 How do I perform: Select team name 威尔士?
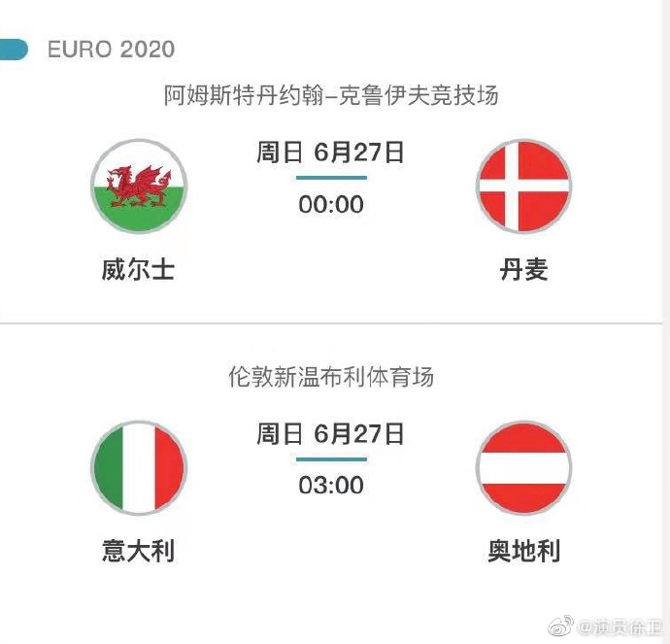pyautogui.click(x=139, y=270)
